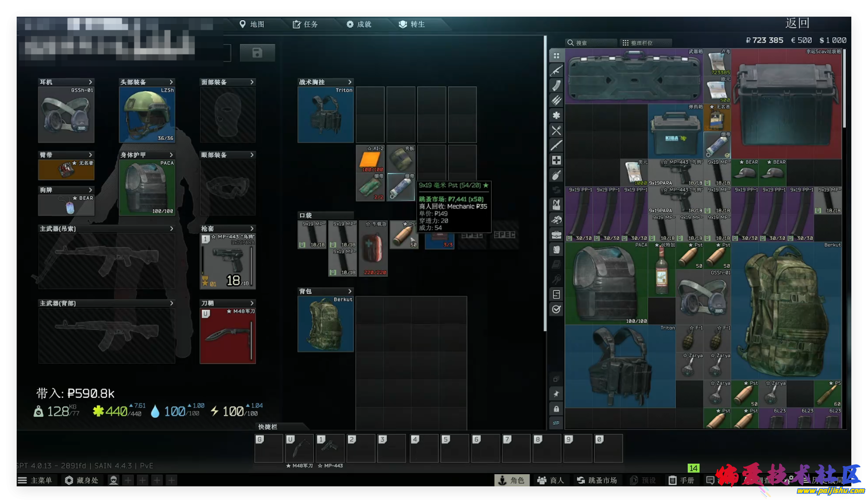Viewport: 868px width, 503px height.
Task: Click quick slot G
Action: (269, 448)
